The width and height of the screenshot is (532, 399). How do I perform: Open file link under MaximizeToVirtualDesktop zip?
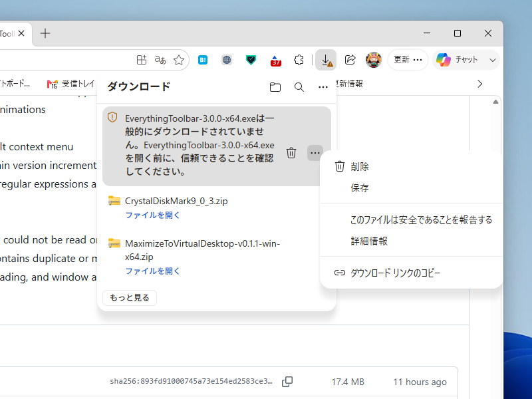(152, 271)
